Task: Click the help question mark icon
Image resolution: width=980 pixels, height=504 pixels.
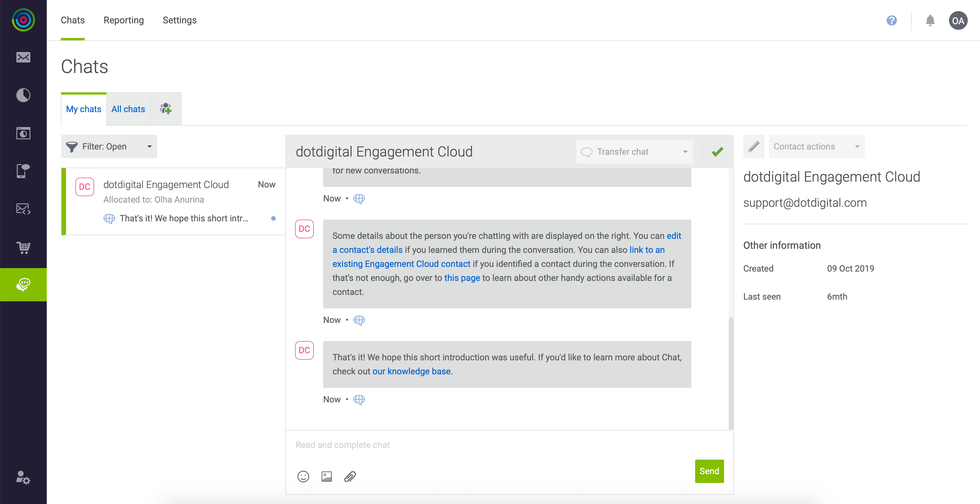Action: 891,20
